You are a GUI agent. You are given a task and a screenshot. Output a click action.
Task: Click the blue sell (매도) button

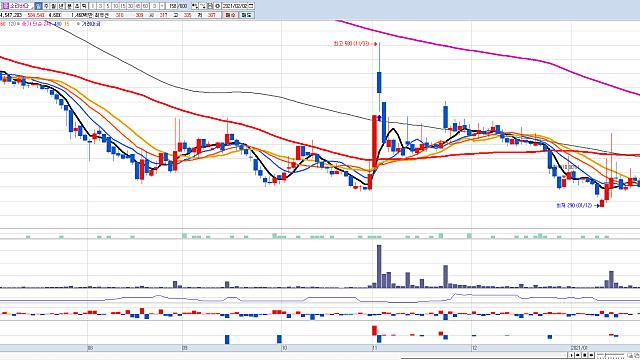tap(246, 15)
